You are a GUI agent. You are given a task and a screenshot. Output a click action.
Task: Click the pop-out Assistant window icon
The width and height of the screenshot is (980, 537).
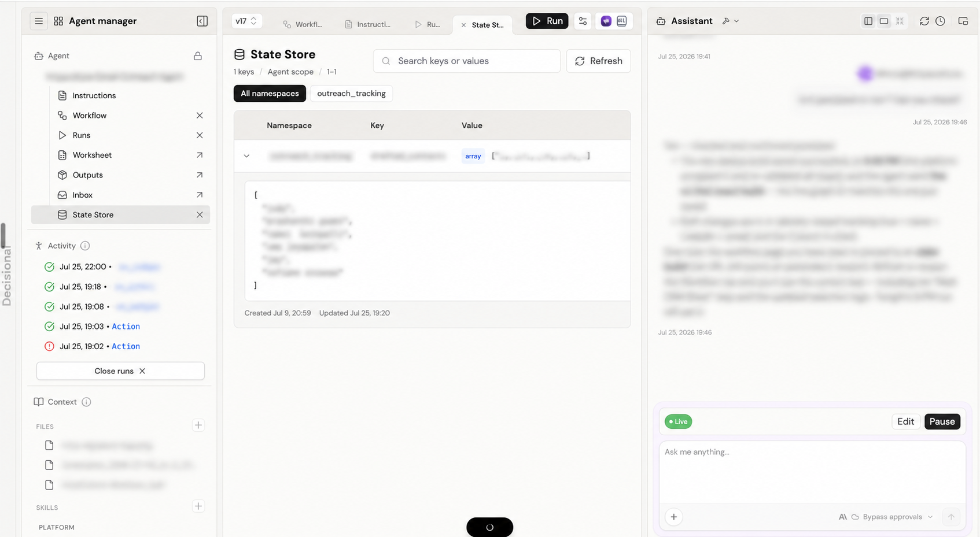click(x=963, y=21)
